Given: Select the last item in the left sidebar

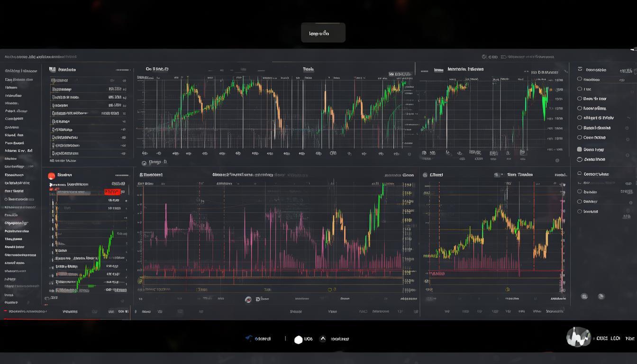Looking at the screenshot, I should (11, 302).
